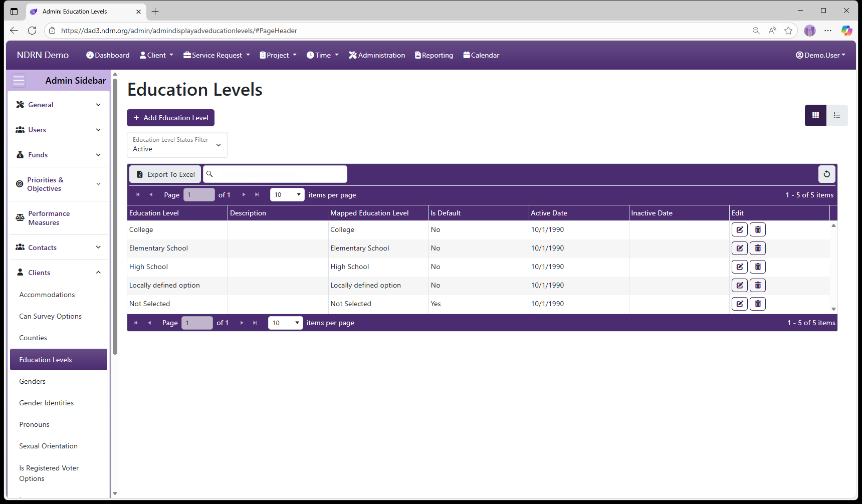
Task: Delete the Not Selected row
Action: point(758,304)
